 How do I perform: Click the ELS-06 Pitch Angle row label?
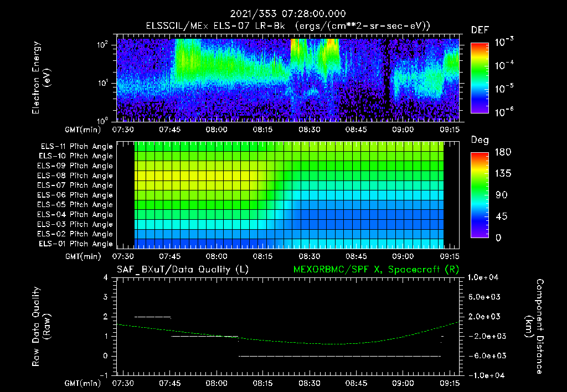pos(75,195)
